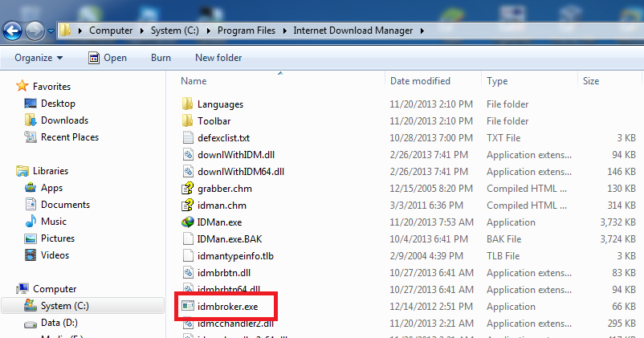Image resolution: width=644 pixels, height=338 pixels.
Task: Click the 295 KB size value
Action: 622,324
